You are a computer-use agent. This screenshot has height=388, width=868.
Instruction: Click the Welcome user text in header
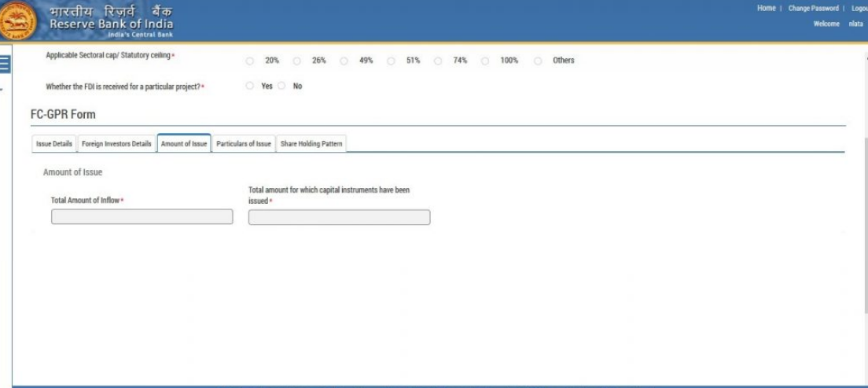point(838,24)
